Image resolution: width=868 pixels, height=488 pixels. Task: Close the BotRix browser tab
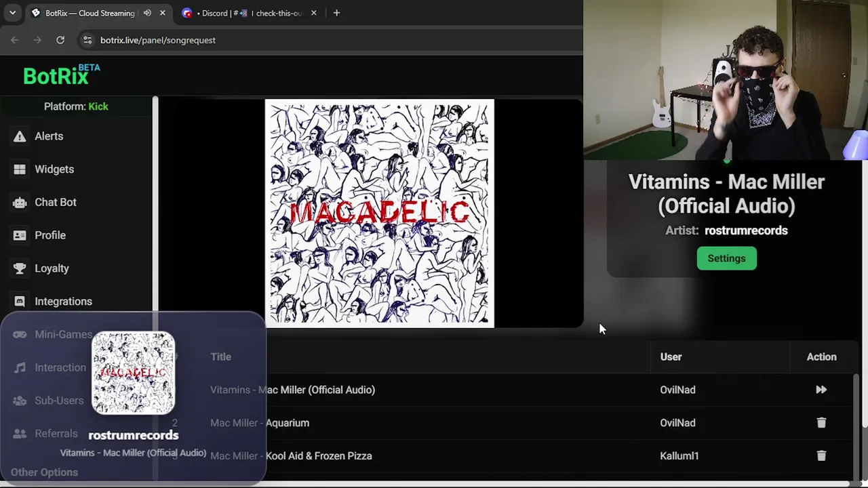163,13
